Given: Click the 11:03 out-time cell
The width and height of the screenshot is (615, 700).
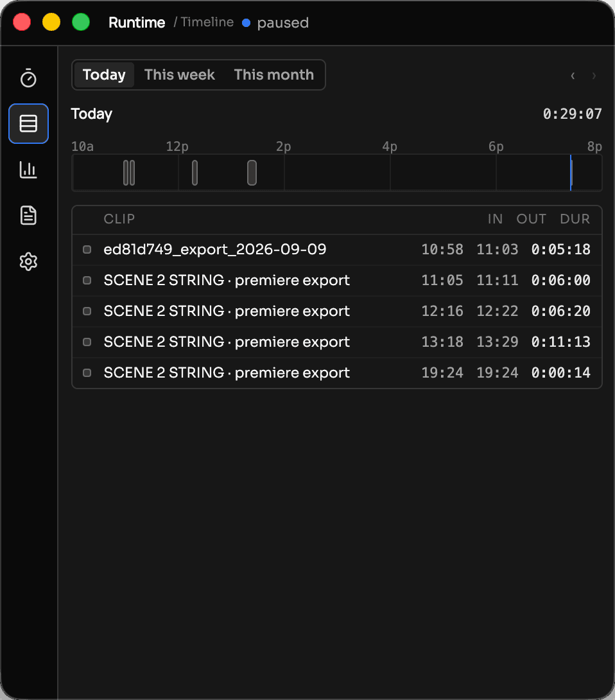Looking at the screenshot, I should 497,250.
